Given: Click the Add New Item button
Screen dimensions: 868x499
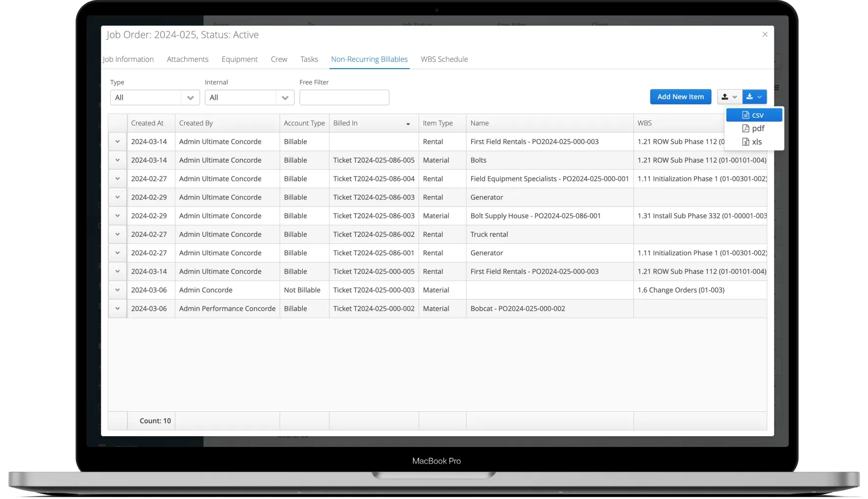Looking at the screenshot, I should tap(680, 97).
